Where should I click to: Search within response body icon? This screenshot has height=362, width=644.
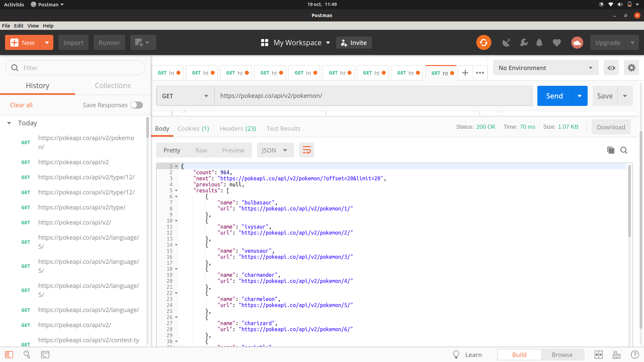(624, 150)
